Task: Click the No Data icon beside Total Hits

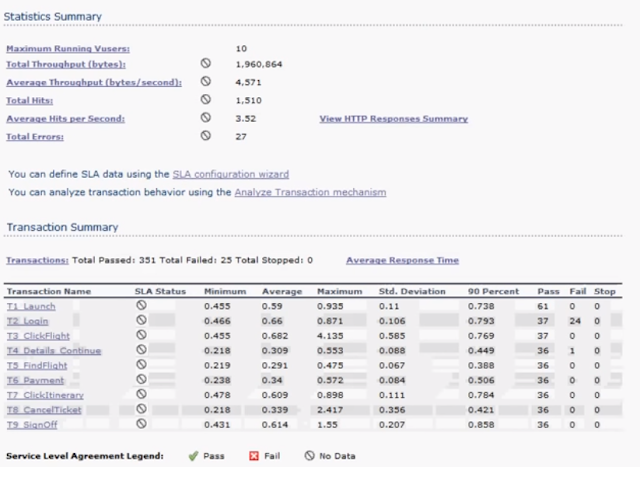Action: tap(206, 100)
